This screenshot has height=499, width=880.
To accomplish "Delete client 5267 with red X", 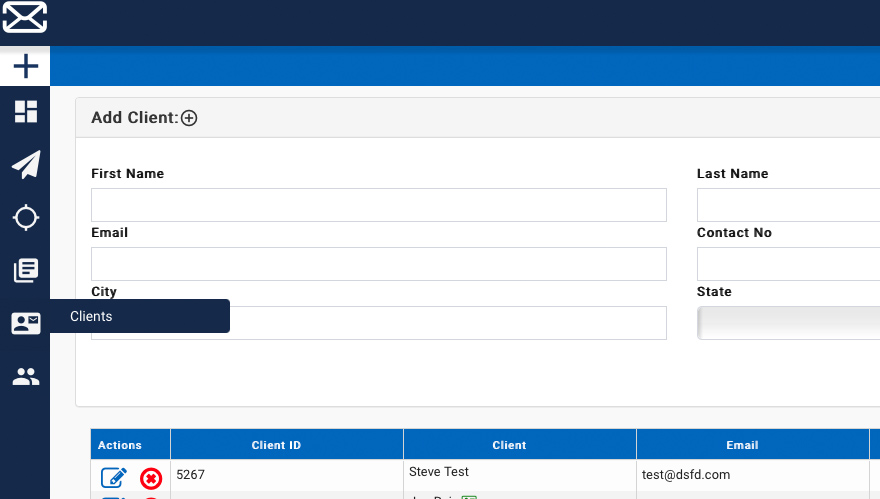I will pos(151,479).
